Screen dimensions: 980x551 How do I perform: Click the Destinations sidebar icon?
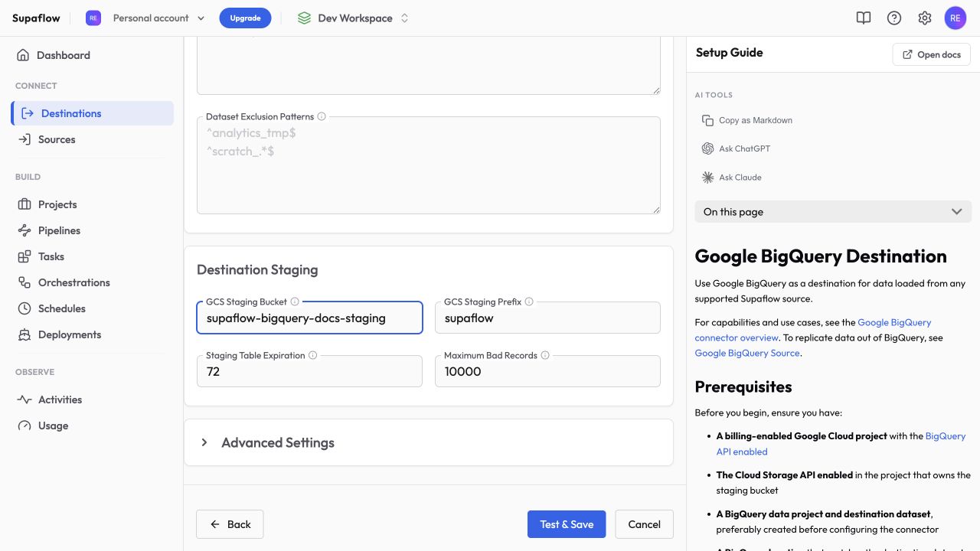[28, 113]
